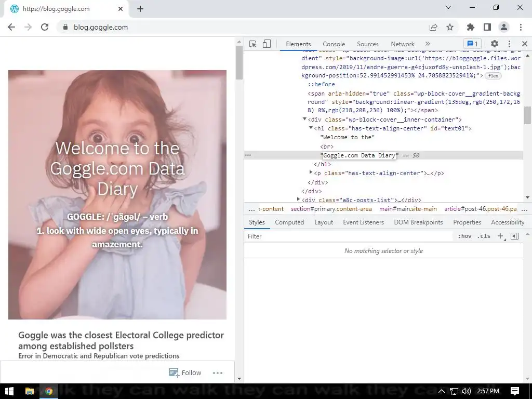Switch to the Network tab
The image size is (532, 399).
(403, 44)
